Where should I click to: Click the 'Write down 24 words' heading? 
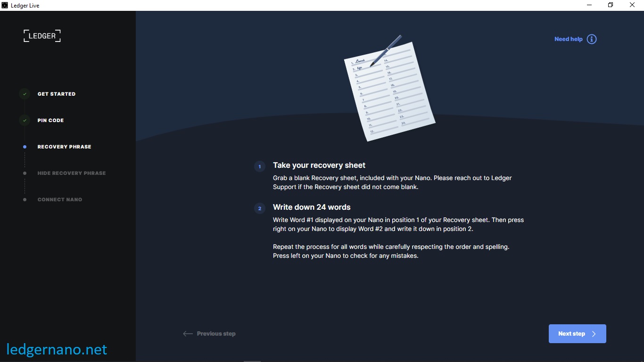(312, 207)
